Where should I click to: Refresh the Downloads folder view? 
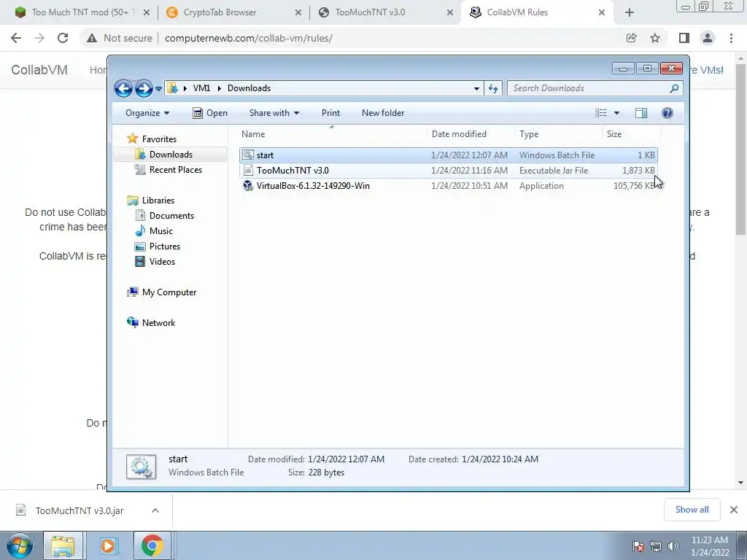click(493, 88)
